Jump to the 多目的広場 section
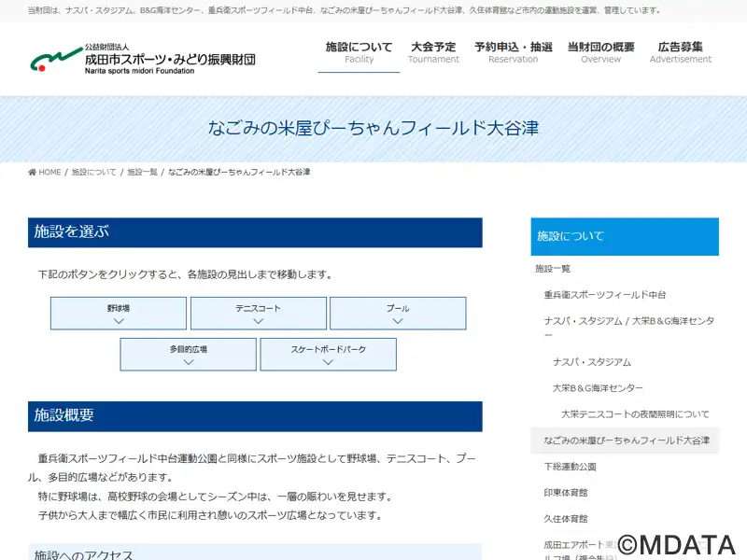 189,355
